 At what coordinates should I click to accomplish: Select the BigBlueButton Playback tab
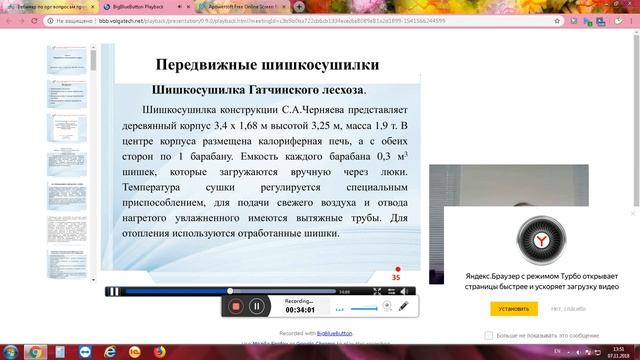pos(138,7)
